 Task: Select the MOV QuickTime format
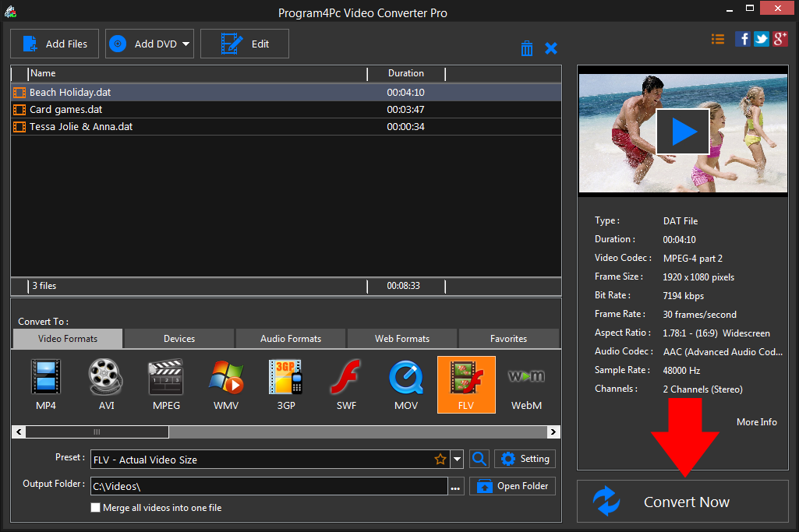tap(406, 384)
